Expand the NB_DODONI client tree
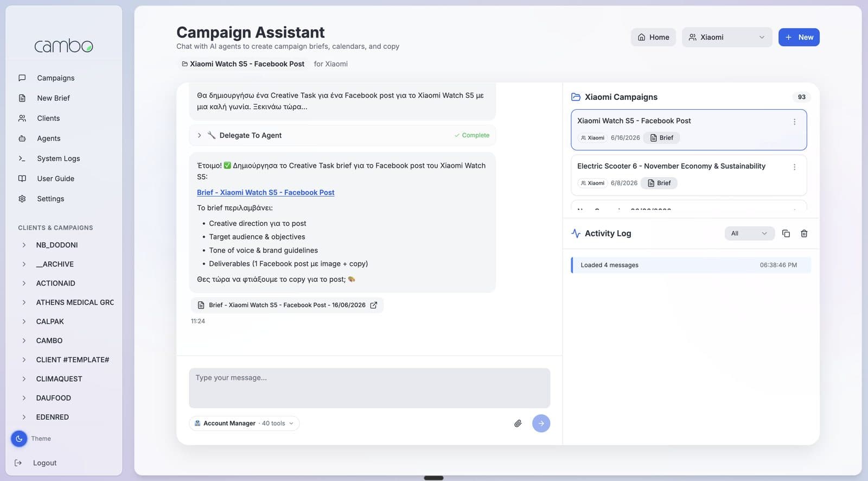868x481 pixels. (x=24, y=245)
